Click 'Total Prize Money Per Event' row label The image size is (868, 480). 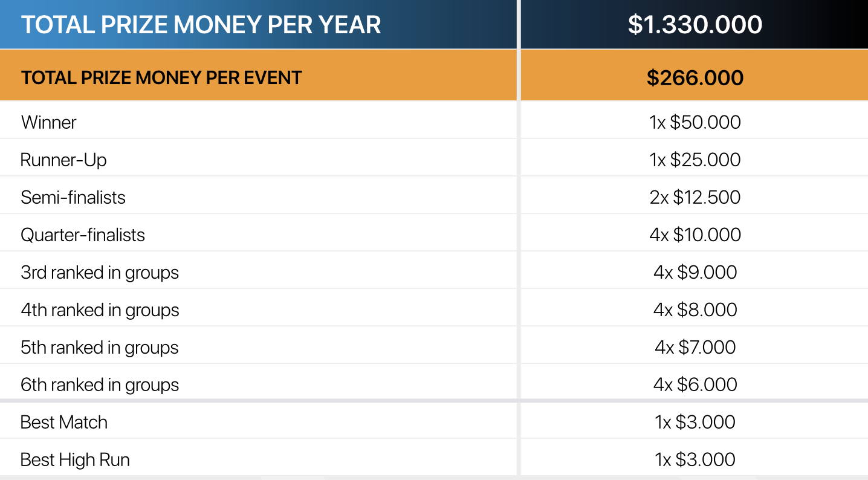pos(161,78)
